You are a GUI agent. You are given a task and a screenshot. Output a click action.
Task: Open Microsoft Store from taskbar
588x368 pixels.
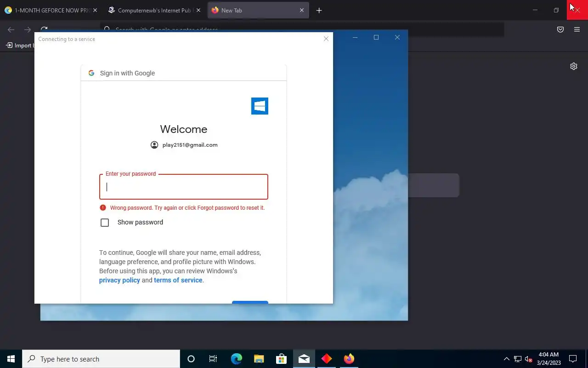coord(282,359)
